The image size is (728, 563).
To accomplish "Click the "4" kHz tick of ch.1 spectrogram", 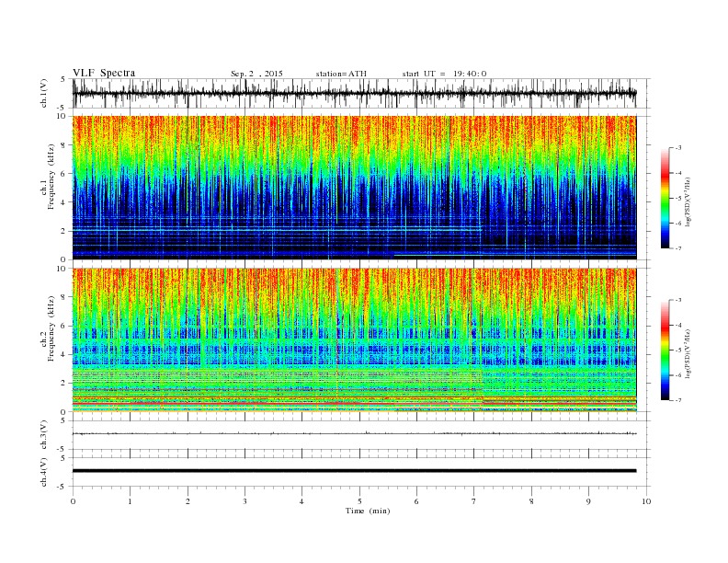I will pos(63,202).
